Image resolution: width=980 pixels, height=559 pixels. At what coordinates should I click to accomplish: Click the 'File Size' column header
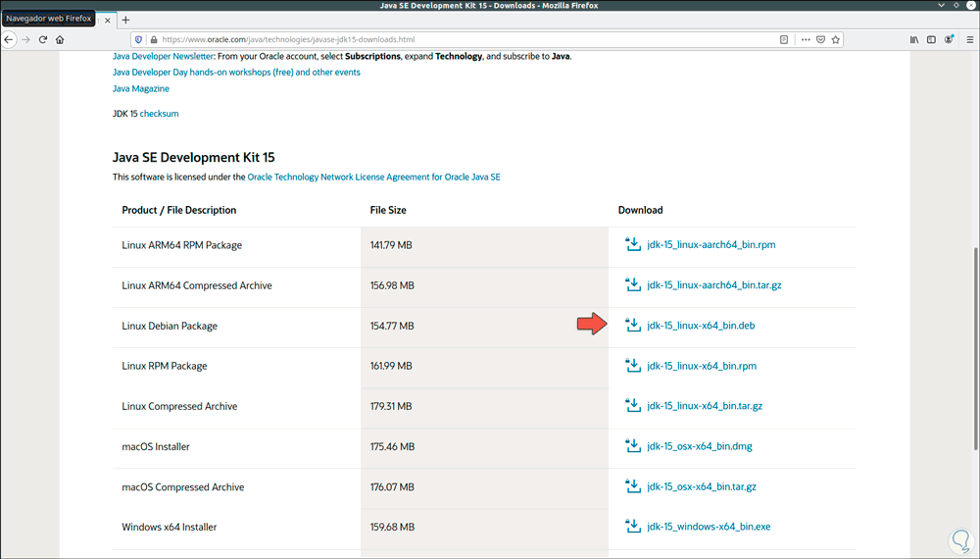point(388,210)
